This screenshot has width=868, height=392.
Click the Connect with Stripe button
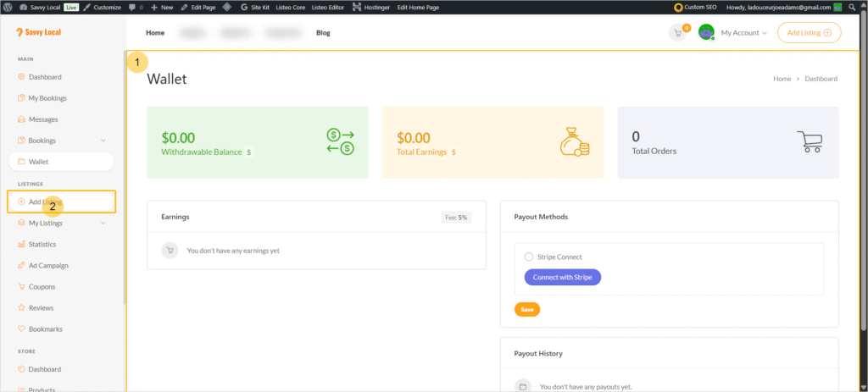point(562,277)
